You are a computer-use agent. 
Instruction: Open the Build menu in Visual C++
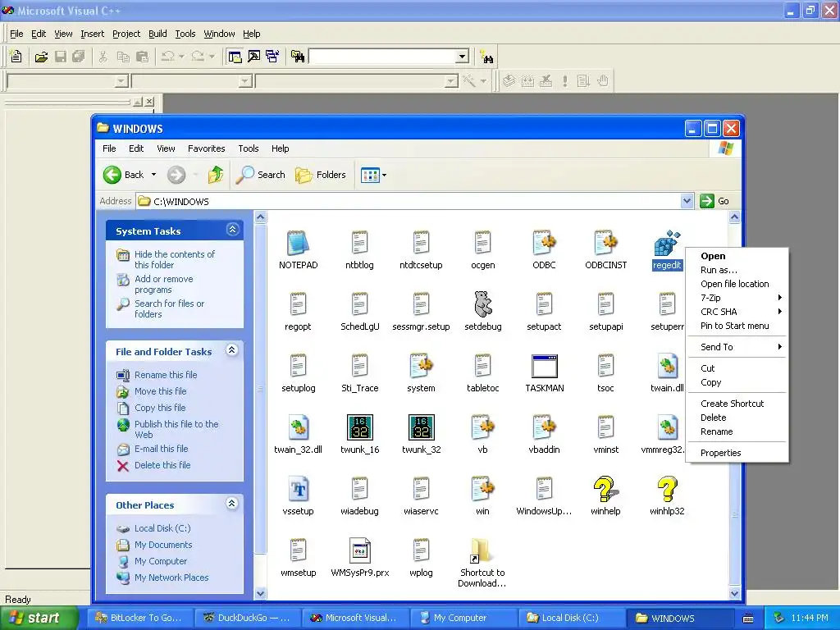click(x=157, y=33)
